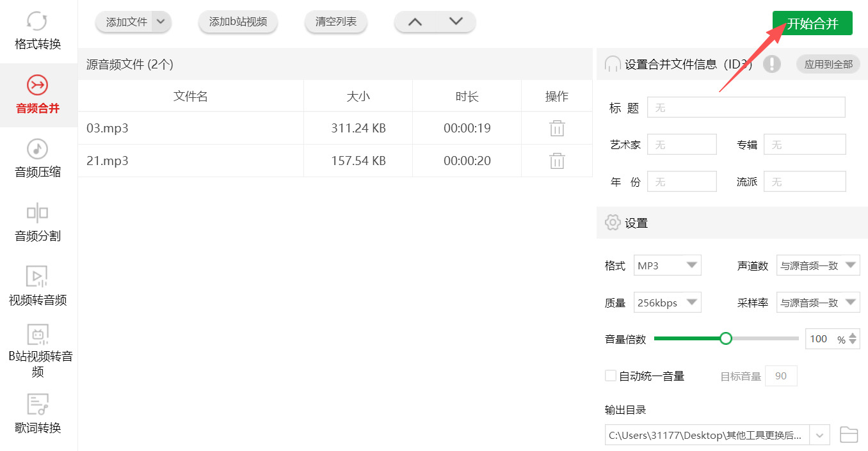Remove 21.mp3 with the trash icon
The width and height of the screenshot is (868, 451).
point(556,161)
